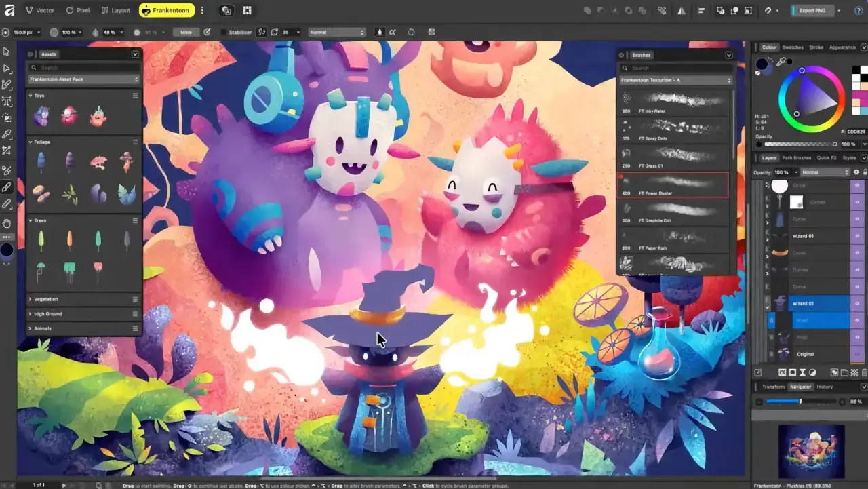Open Layer Effects from the Layers panel footer
Image resolution: width=868 pixels, height=489 pixels.
(x=783, y=371)
